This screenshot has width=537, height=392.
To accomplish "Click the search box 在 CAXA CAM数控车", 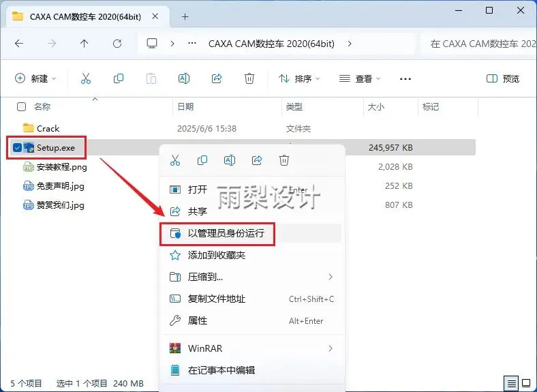I will (478, 44).
